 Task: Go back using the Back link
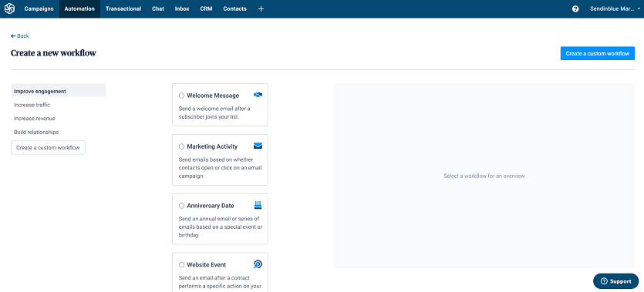tap(20, 36)
